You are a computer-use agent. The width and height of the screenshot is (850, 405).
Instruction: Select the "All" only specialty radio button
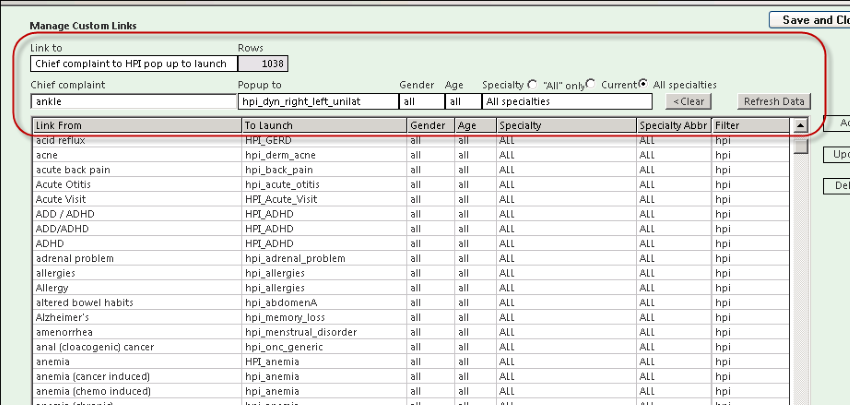click(x=532, y=84)
